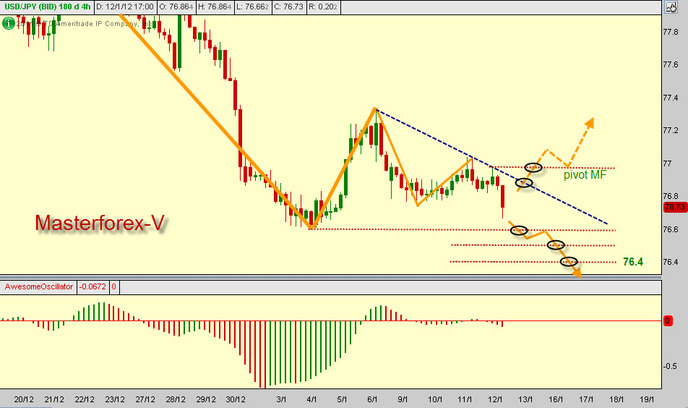The image size is (688, 408).
Task: Click the 4/1 date on the time axis
Action: tap(312, 400)
